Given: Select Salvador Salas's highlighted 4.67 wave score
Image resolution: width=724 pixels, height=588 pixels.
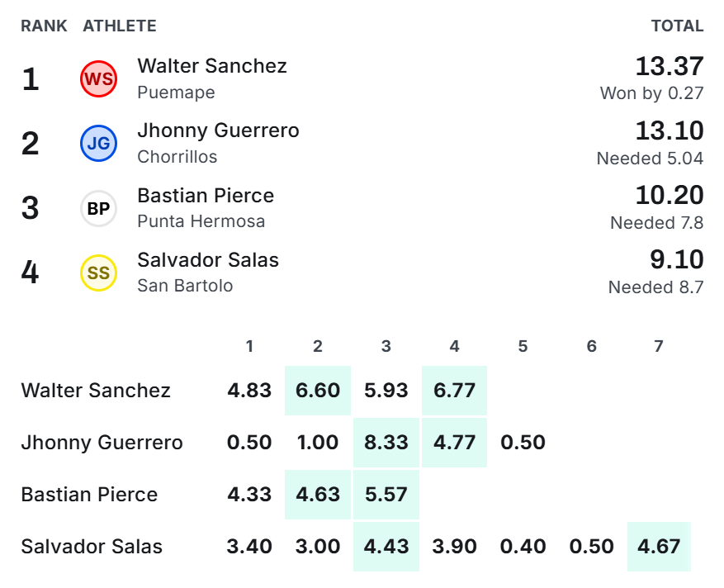Looking at the screenshot, I should [659, 547].
